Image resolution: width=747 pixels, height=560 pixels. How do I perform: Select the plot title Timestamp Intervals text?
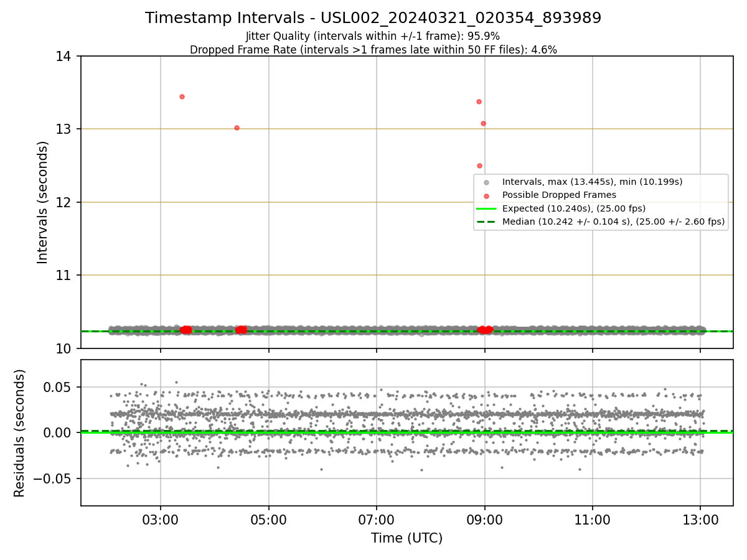click(373, 18)
